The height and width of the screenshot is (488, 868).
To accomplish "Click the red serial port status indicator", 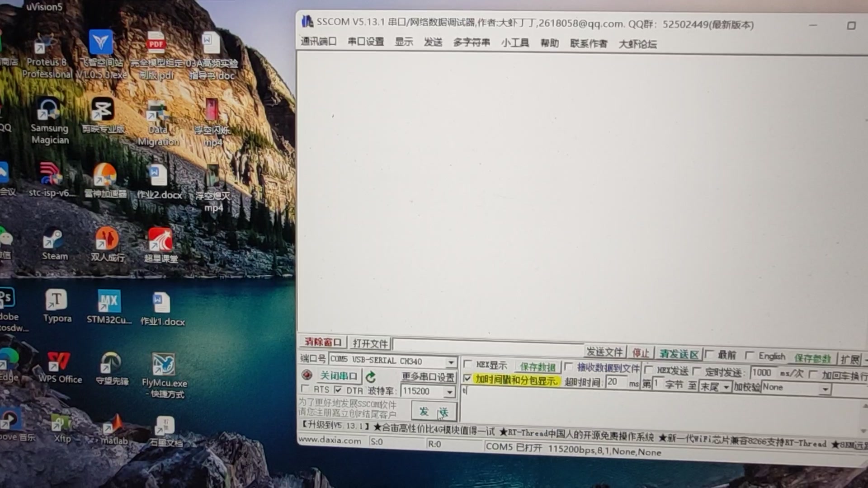I will 307,375.
